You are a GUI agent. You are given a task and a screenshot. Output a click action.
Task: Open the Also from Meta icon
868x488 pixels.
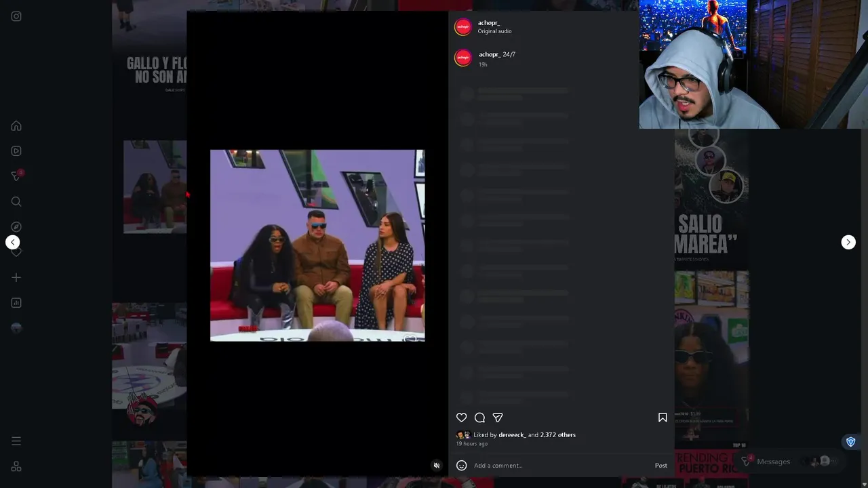[x=16, y=467]
